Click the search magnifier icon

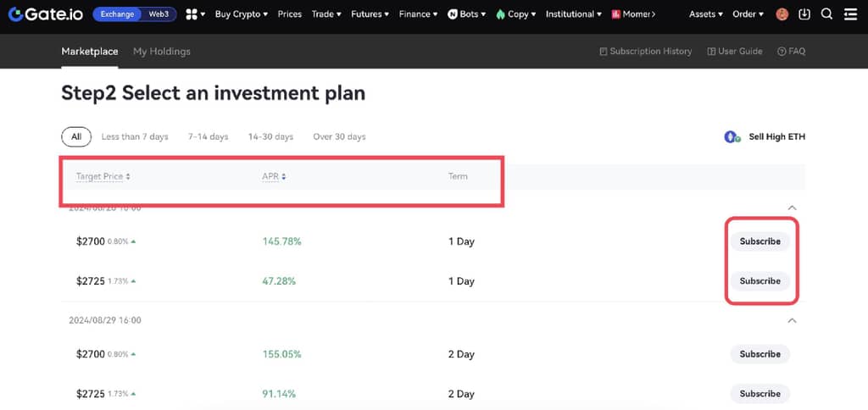click(x=827, y=14)
